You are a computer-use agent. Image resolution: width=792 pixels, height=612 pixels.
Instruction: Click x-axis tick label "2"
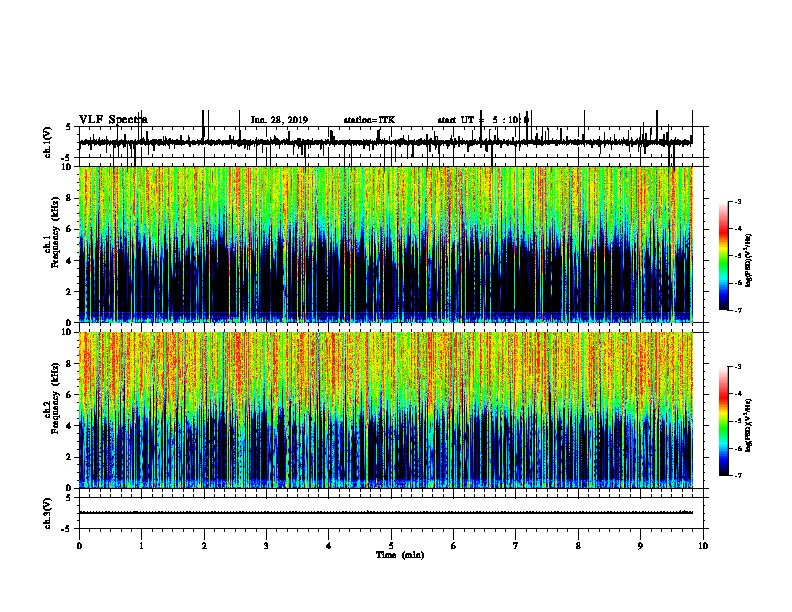(204, 546)
